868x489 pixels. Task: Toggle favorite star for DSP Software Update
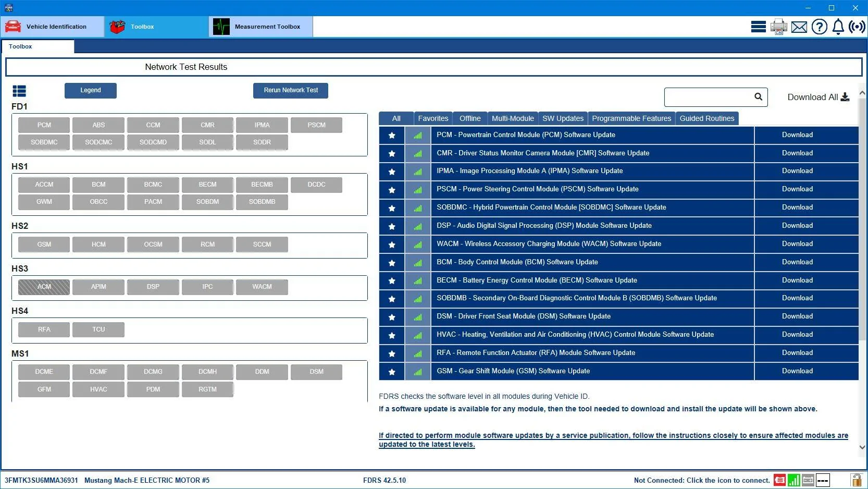coord(392,226)
